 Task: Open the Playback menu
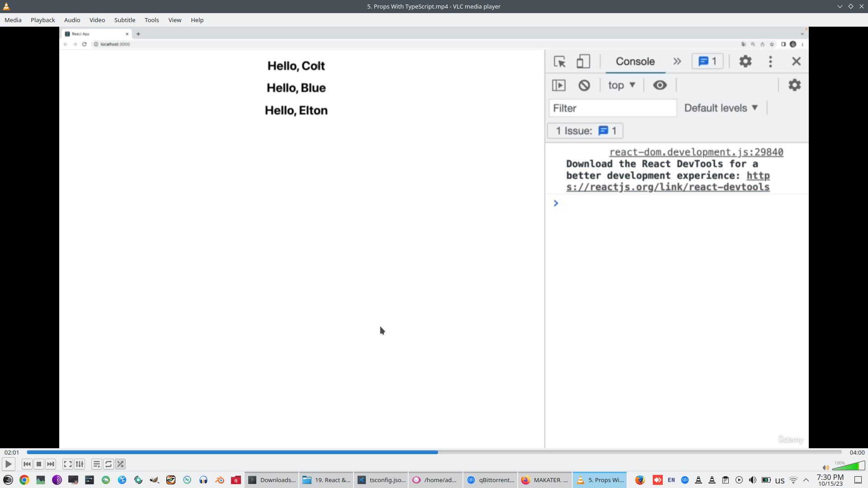click(x=42, y=20)
